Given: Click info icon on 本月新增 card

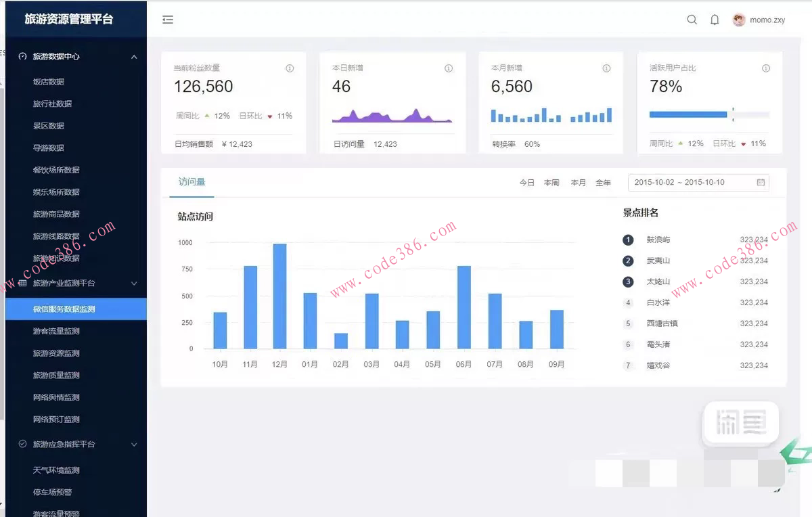Looking at the screenshot, I should (606, 68).
